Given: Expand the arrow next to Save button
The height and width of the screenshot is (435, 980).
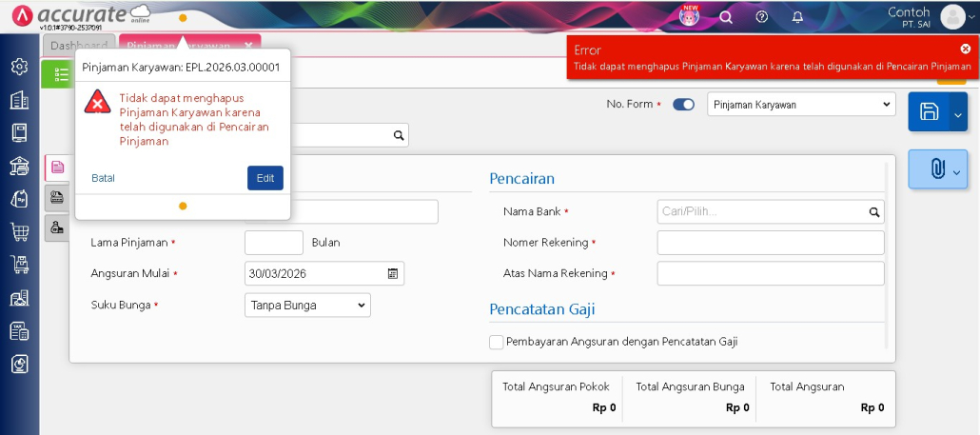Looking at the screenshot, I should coord(957,114).
